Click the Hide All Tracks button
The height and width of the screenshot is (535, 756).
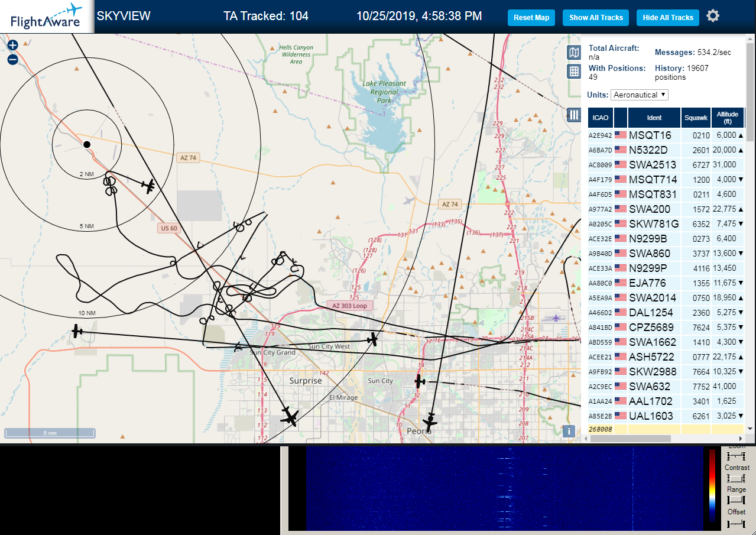point(668,18)
